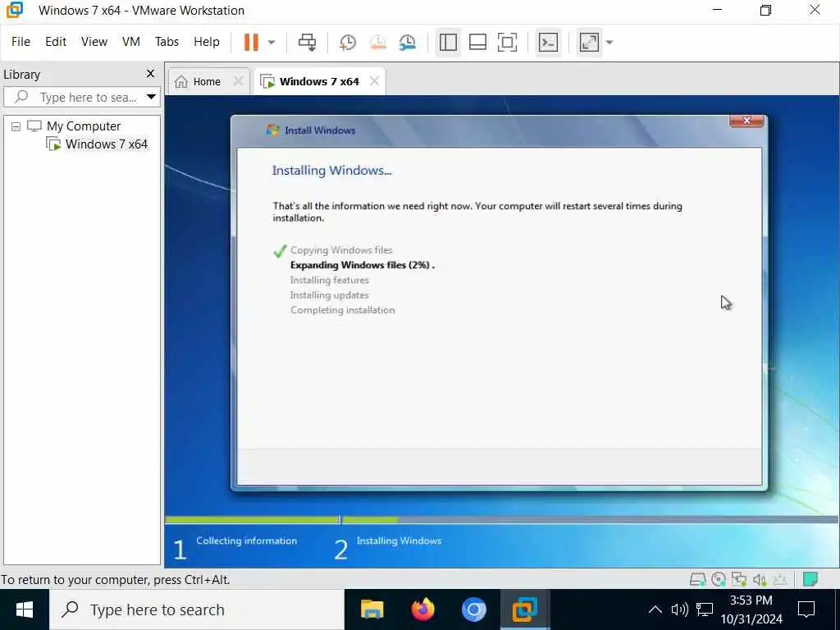Click the VMware logo in the title bar
The height and width of the screenshot is (630, 840).
pos(15,10)
